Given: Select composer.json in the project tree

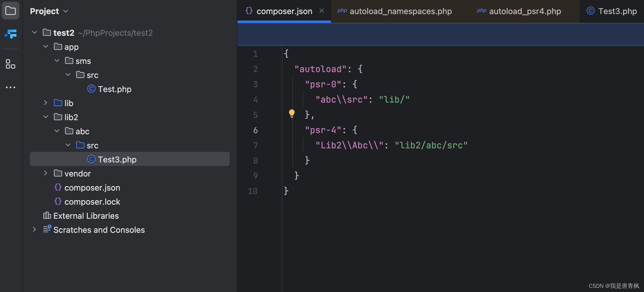Looking at the screenshot, I should point(92,188).
